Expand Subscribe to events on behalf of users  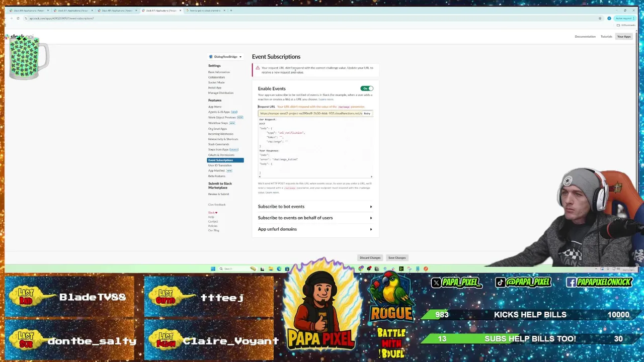[x=315, y=218]
